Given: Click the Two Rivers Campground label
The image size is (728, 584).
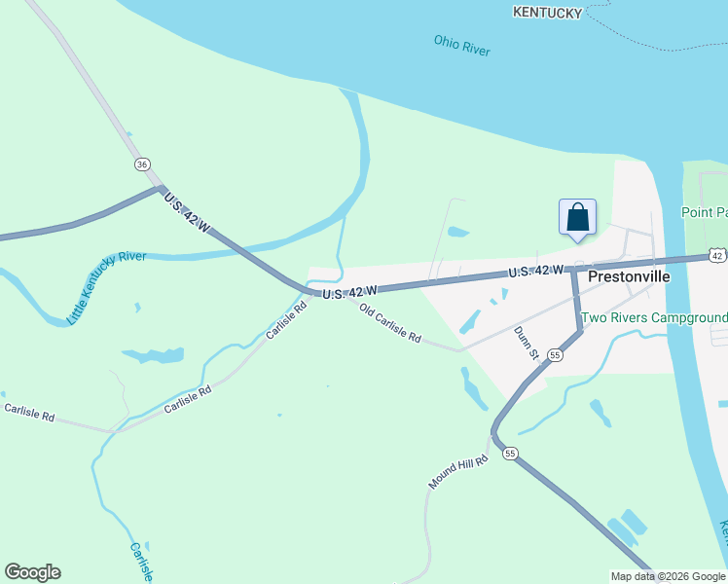Looking at the screenshot, I should pyautogui.click(x=655, y=317).
